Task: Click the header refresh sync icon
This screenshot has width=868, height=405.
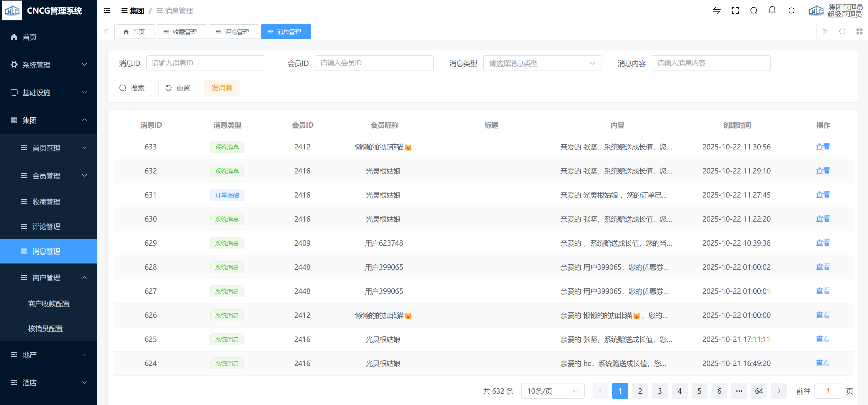Action: (x=792, y=11)
